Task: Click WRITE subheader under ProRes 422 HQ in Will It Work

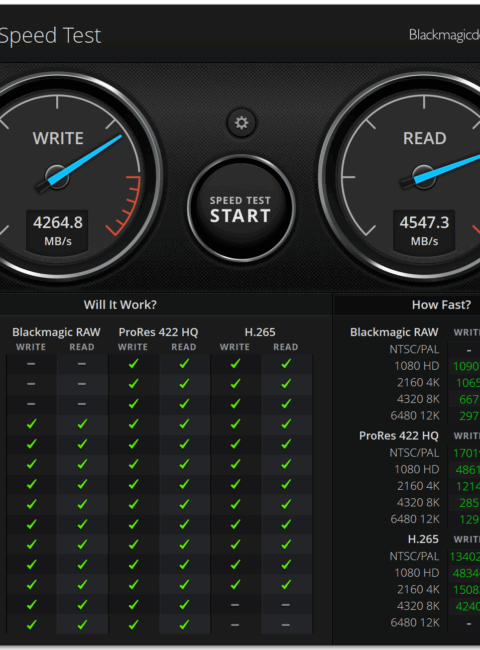Action: pos(133,347)
